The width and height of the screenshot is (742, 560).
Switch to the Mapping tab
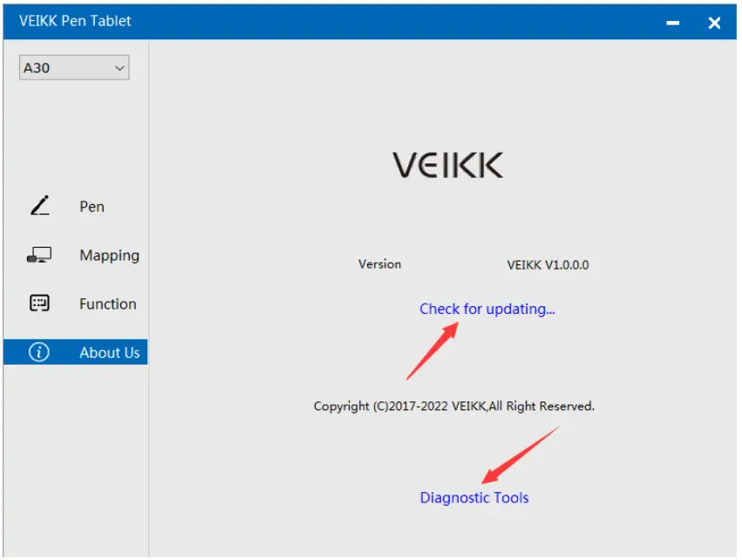[x=109, y=255]
